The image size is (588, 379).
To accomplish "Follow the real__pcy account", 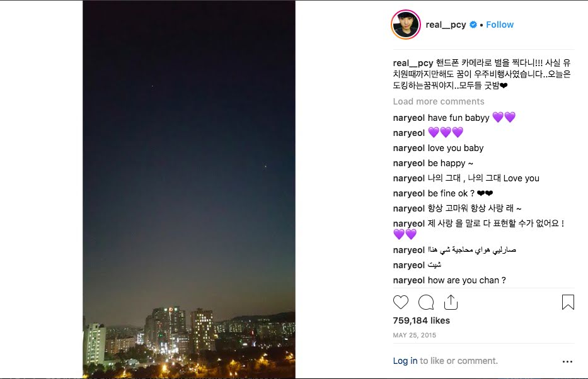I will click(x=500, y=25).
